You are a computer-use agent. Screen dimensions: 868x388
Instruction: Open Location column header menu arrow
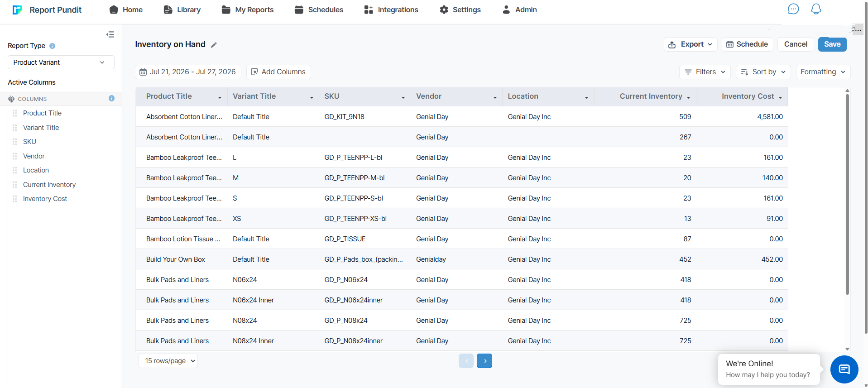(x=586, y=97)
